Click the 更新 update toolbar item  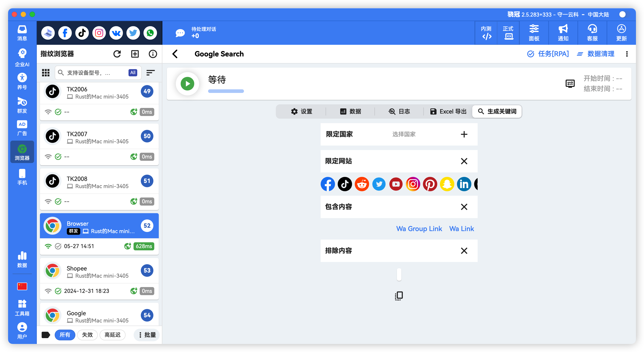click(x=621, y=33)
